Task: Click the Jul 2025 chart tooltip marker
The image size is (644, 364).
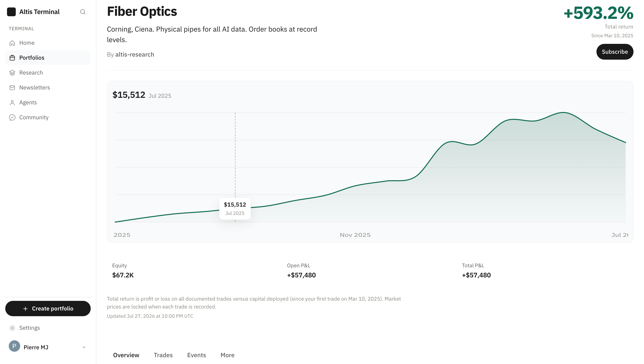Action: pos(235,209)
